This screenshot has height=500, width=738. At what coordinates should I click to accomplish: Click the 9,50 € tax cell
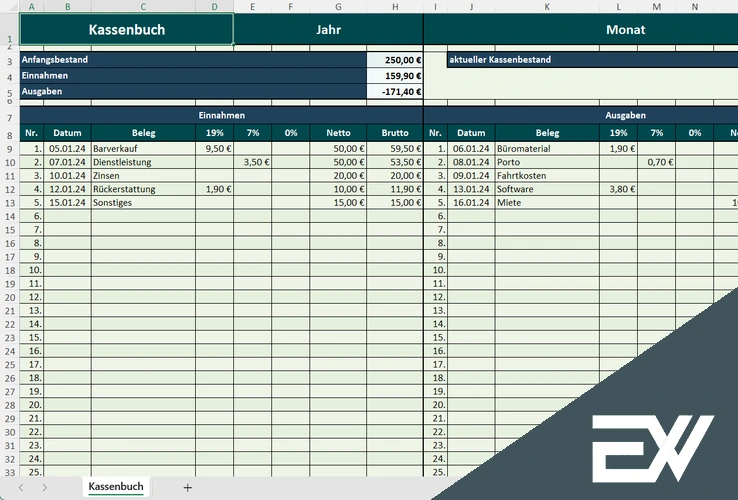click(x=215, y=149)
